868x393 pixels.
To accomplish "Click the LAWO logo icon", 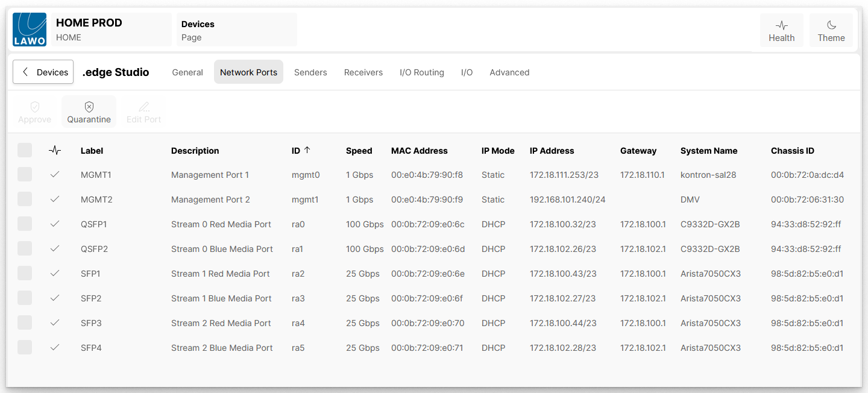I will tap(30, 30).
